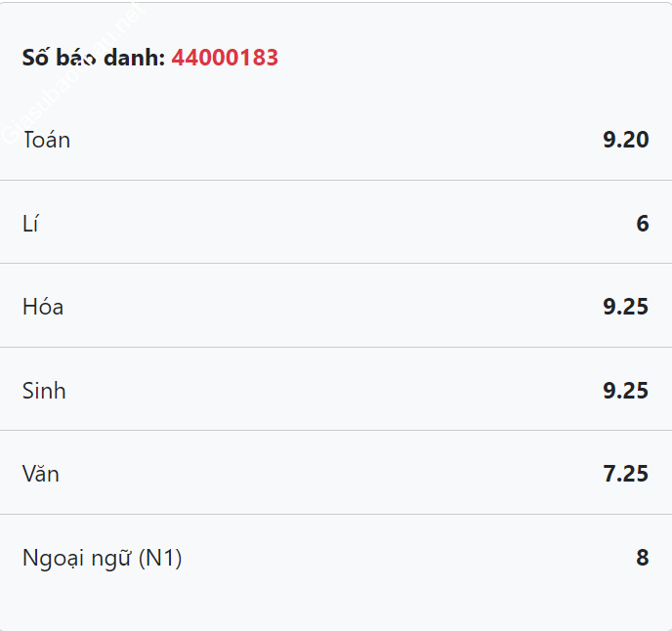Select the Văn score 7.25

[626, 474]
